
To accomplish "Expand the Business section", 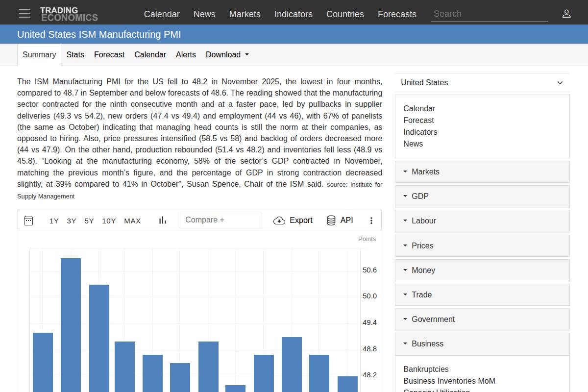I will click(x=426, y=343).
